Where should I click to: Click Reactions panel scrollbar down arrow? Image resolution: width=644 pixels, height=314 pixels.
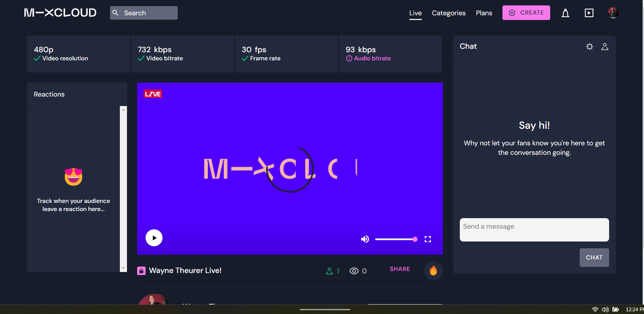pos(124,268)
